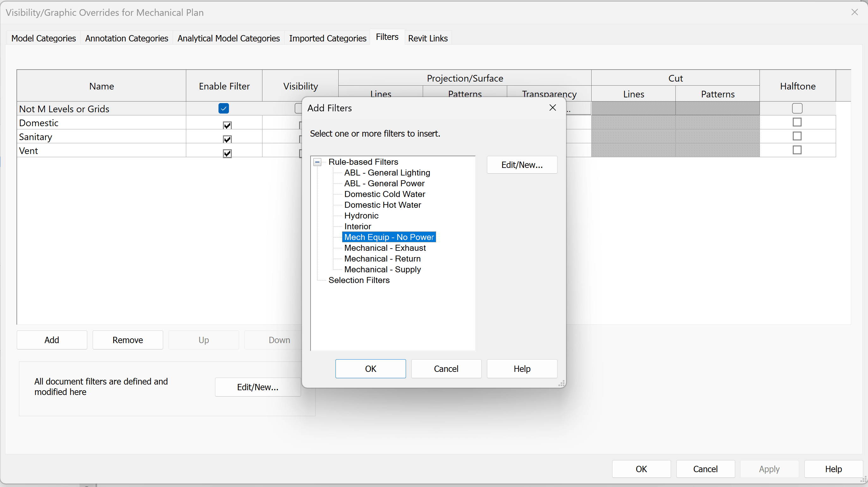Select the ABL - General Power filter
Screen dimensions: 868x487
[x=384, y=184]
